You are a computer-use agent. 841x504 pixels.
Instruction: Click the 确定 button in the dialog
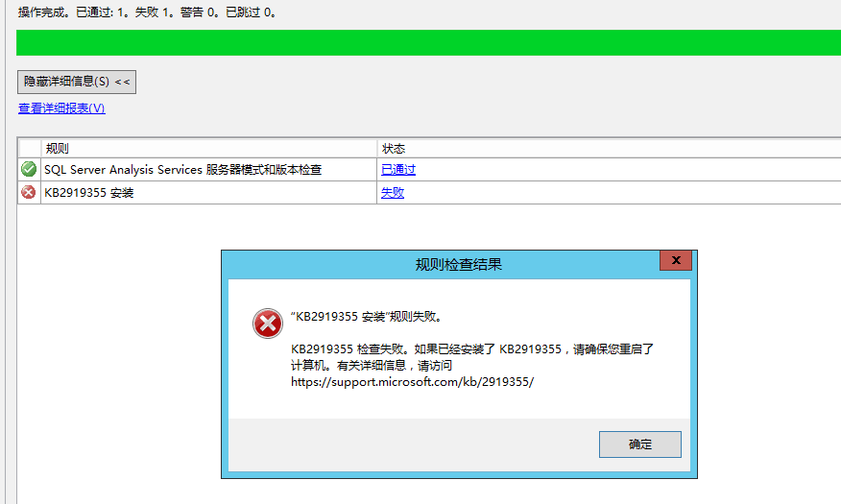pos(639,444)
